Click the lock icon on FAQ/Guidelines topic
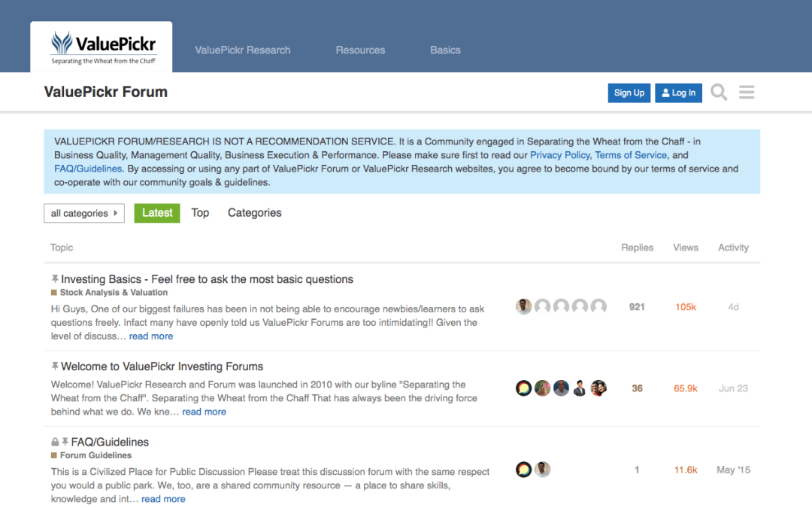The height and width of the screenshot is (508, 812). (55, 442)
